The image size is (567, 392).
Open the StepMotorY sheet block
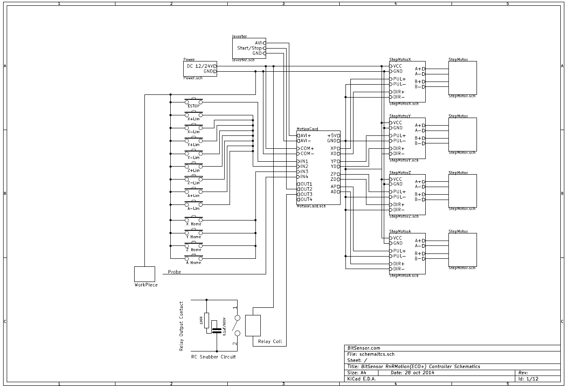click(x=407, y=138)
